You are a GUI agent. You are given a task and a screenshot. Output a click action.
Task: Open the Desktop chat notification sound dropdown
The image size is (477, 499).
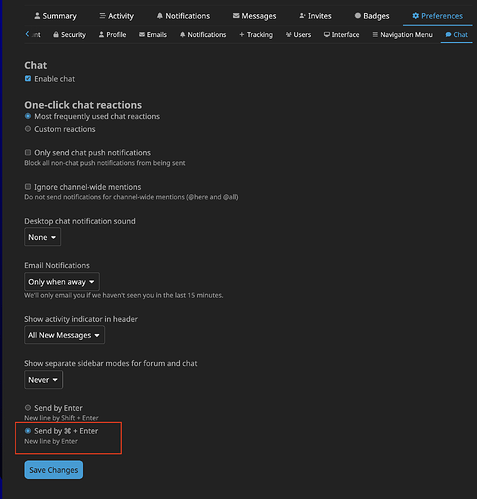42,237
